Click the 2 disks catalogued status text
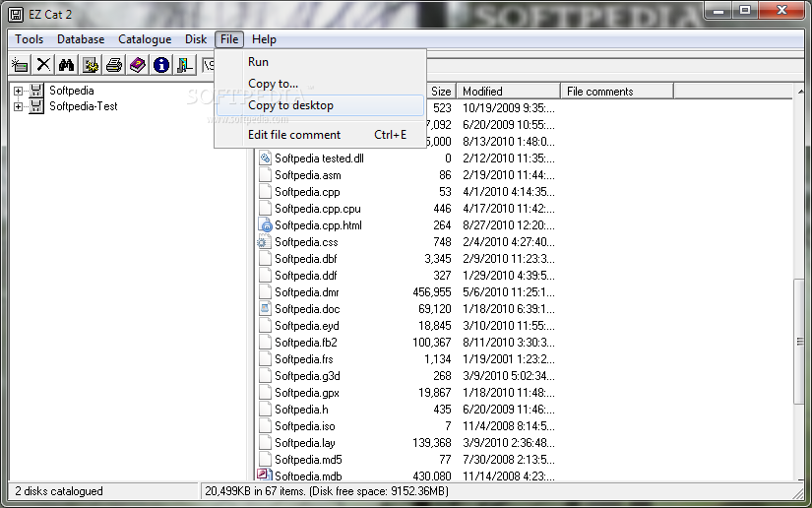Image resolution: width=812 pixels, height=508 pixels. tap(58, 491)
